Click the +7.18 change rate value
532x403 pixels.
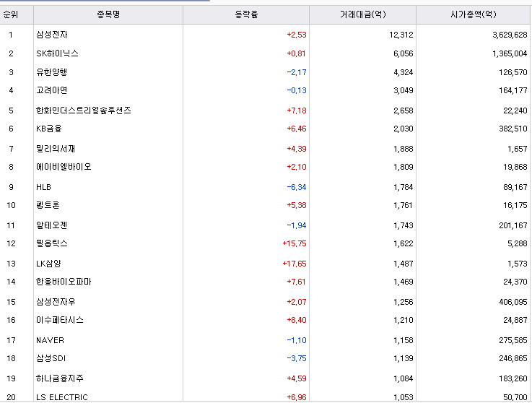click(297, 110)
